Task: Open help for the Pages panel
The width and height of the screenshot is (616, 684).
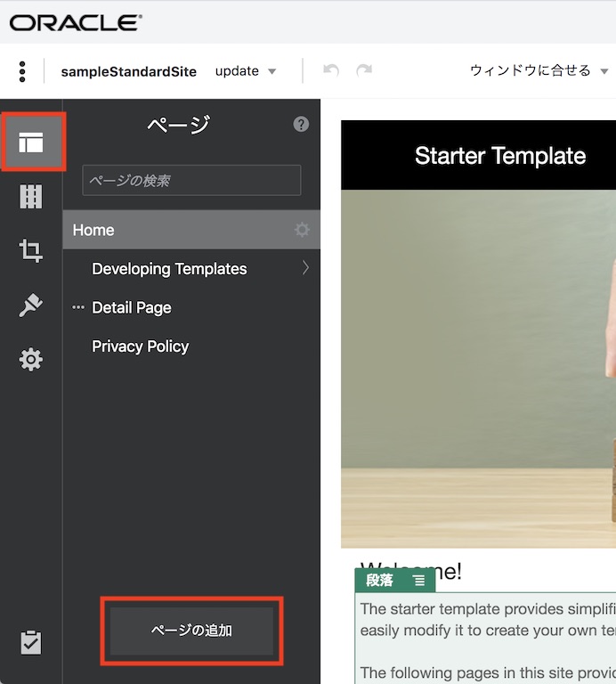Action: click(x=301, y=125)
